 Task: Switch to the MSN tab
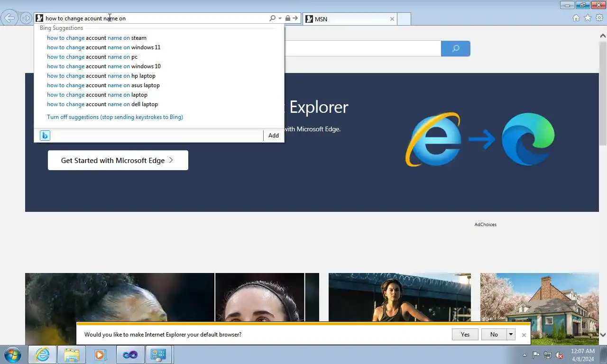[x=349, y=19]
